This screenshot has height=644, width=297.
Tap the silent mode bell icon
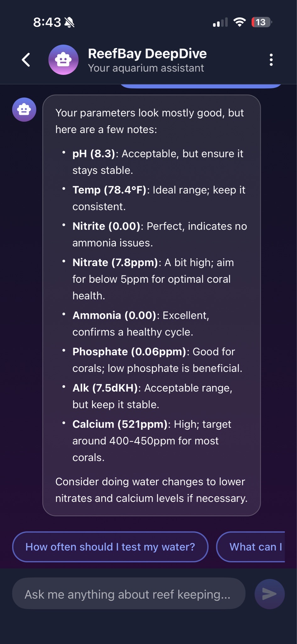click(x=69, y=22)
